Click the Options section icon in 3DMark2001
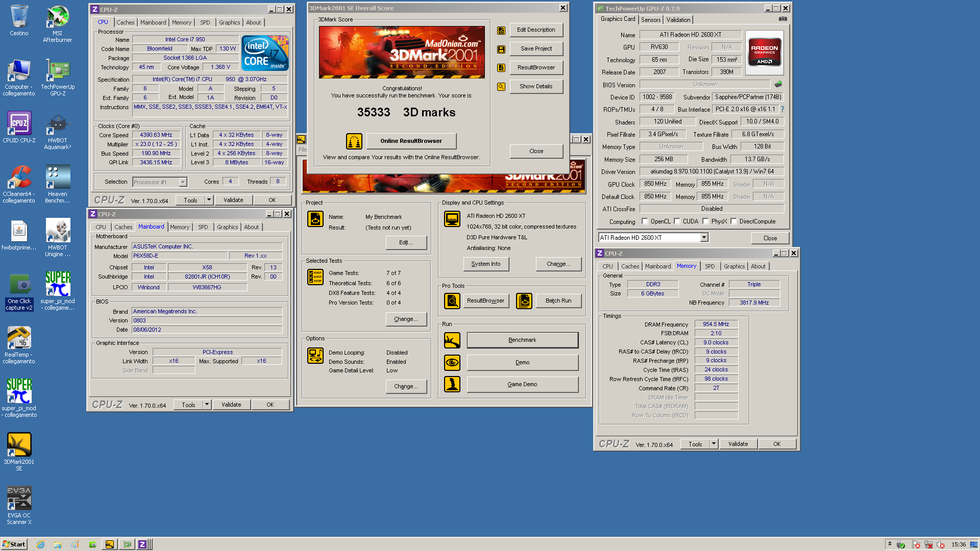Screen dimensions: 980x551 (x=315, y=356)
